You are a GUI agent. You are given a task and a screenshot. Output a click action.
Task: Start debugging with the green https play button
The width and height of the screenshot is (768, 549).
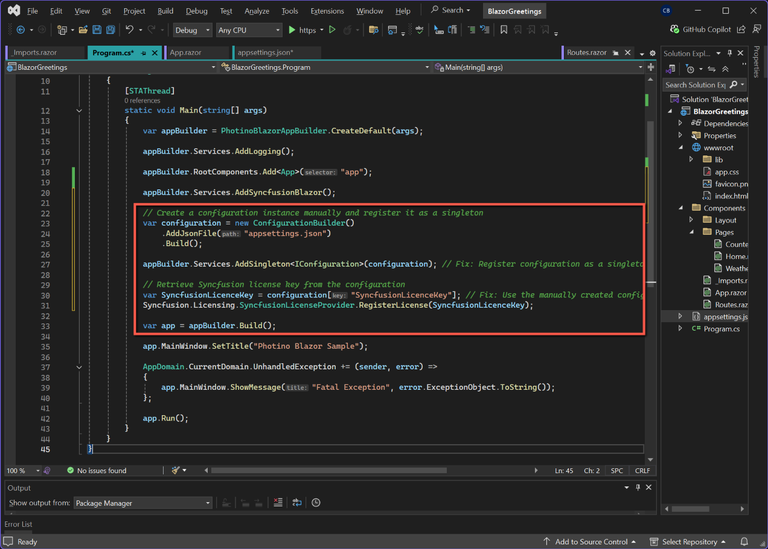(x=292, y=30)
